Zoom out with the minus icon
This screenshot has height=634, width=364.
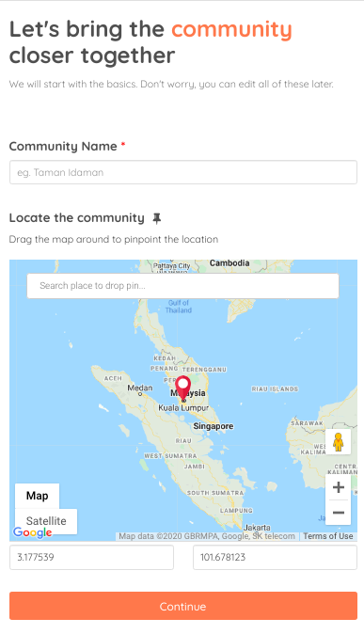[x=339, y=513]
